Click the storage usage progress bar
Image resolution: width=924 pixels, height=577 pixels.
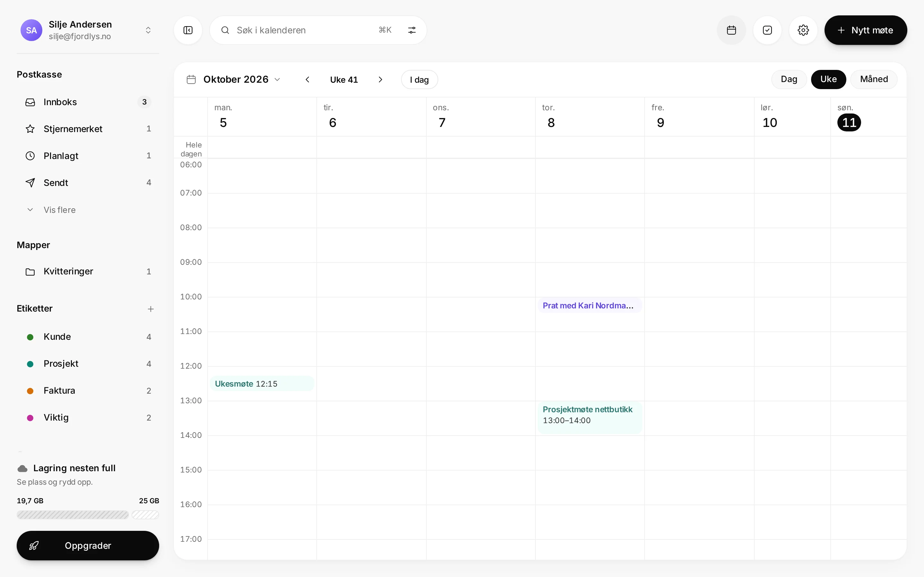point(88,515)
